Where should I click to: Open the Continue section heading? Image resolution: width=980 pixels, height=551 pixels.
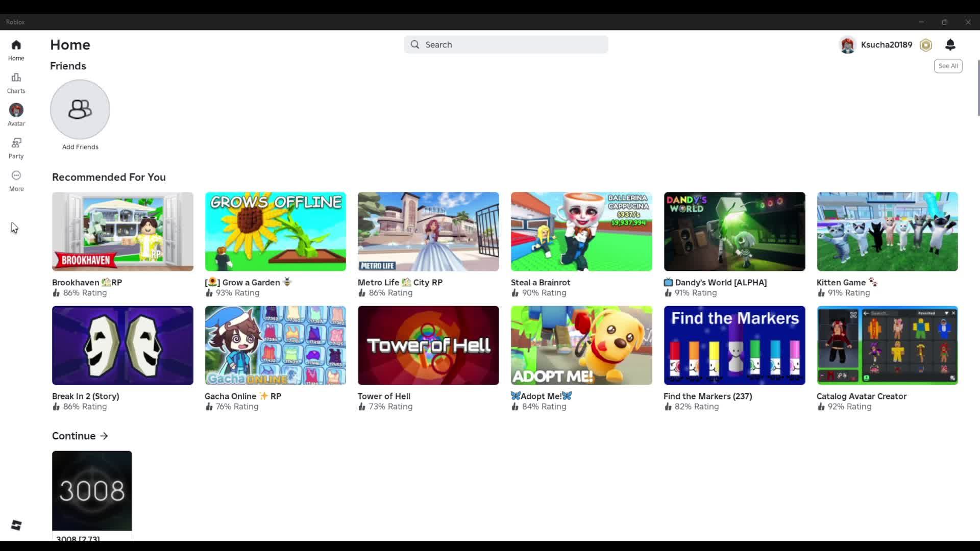(x=74, y=436)
